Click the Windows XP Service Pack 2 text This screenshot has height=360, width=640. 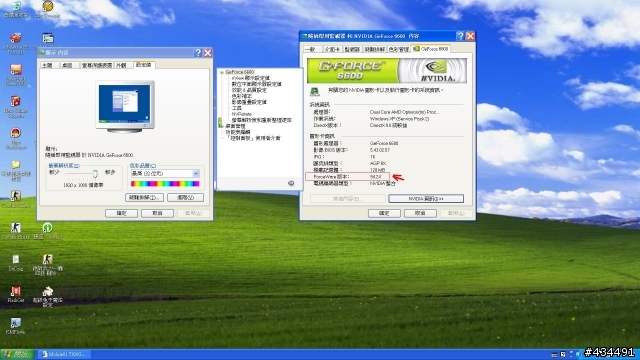[399, 119]
